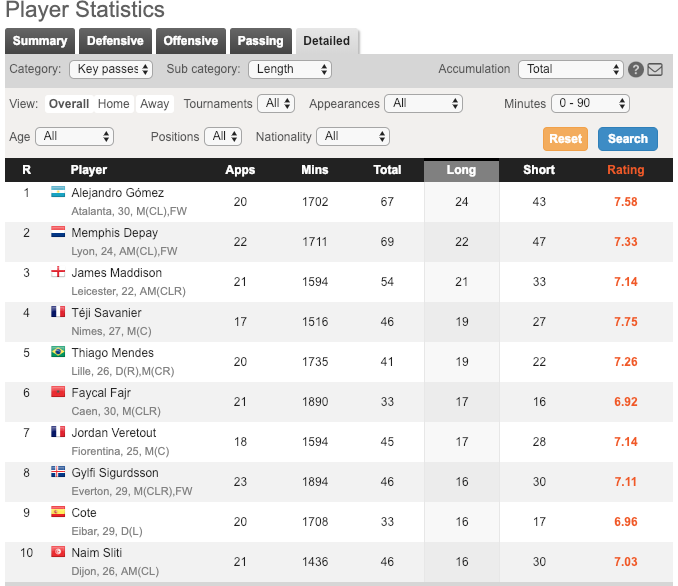678x586 pixels.
Task: Open the Accumulation Total dropdown
Action: click(570, 69)
